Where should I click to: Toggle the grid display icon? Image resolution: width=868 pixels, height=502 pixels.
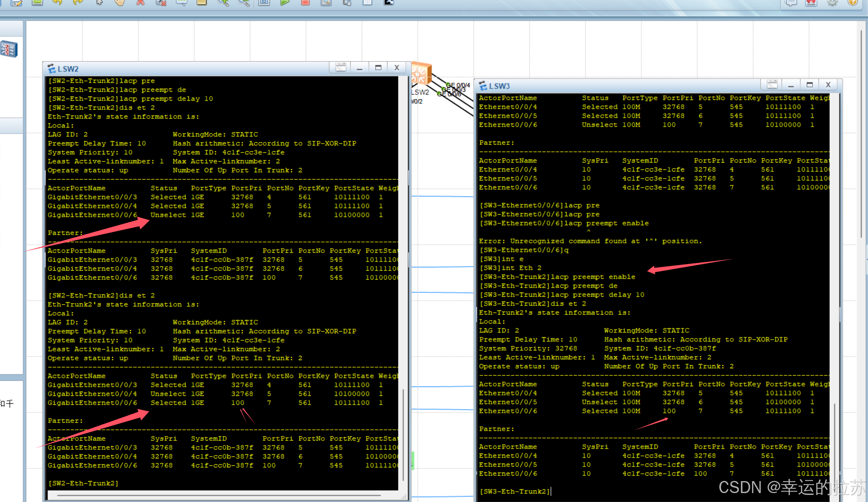367,2
